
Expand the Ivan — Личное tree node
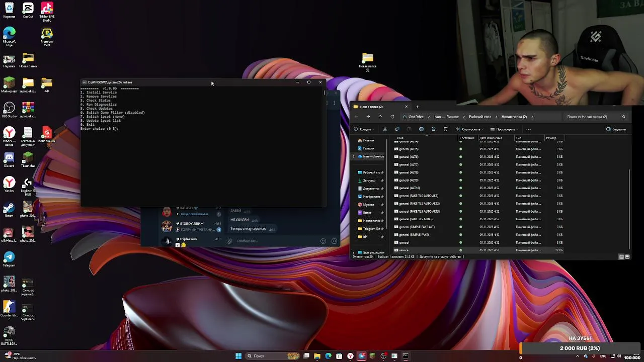353,156
